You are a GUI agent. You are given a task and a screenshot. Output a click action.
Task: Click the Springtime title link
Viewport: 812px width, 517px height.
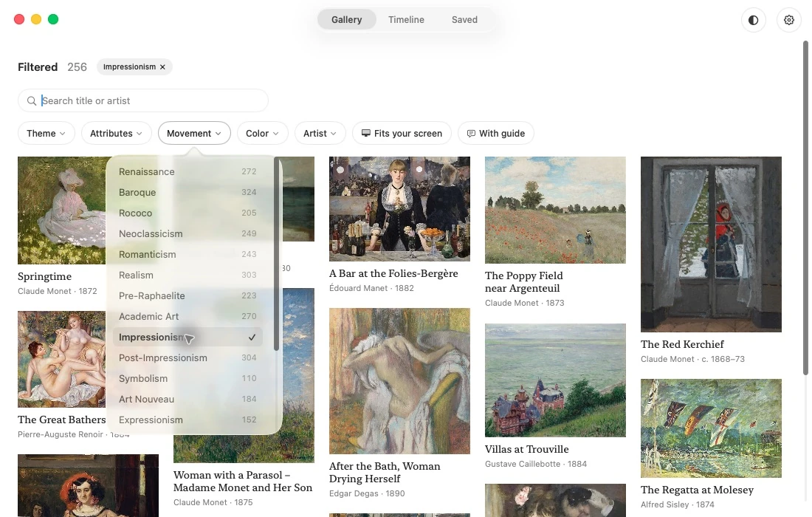tap(44, 276)
